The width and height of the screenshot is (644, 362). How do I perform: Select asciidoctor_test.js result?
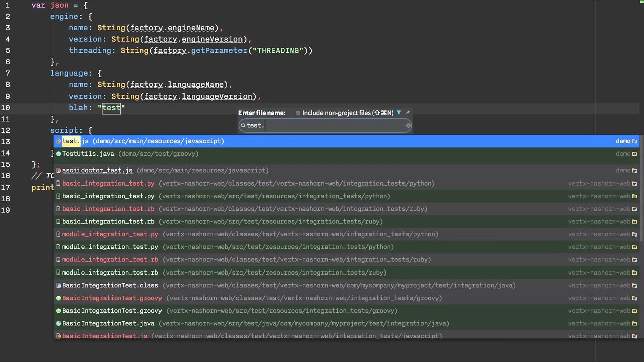click(x=347, y=170)
